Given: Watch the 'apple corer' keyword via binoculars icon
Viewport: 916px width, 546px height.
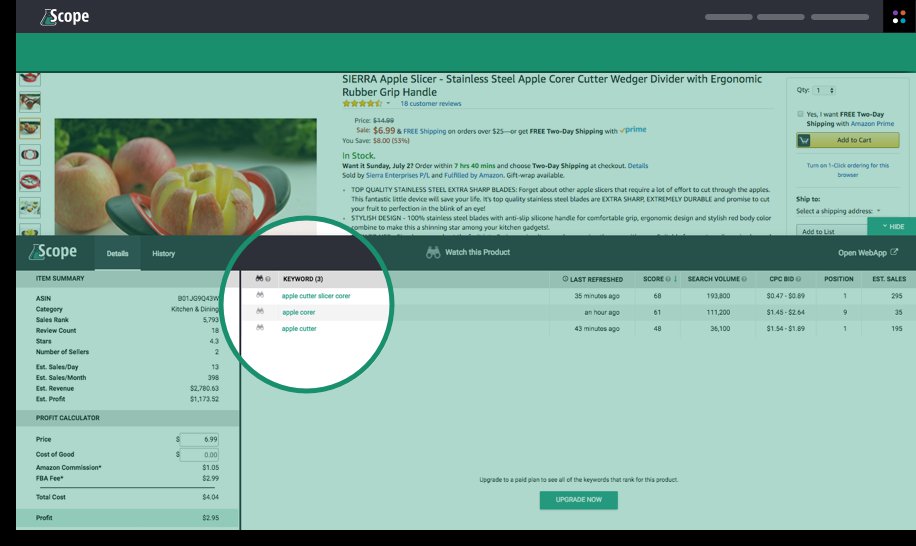Looking at the screenshot, I should point(260,312).
